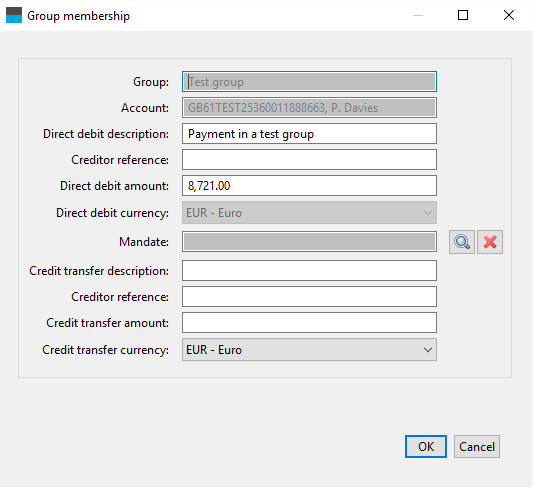Select the Group field showing Test group
Screen dimensions: 533x488
309,82
